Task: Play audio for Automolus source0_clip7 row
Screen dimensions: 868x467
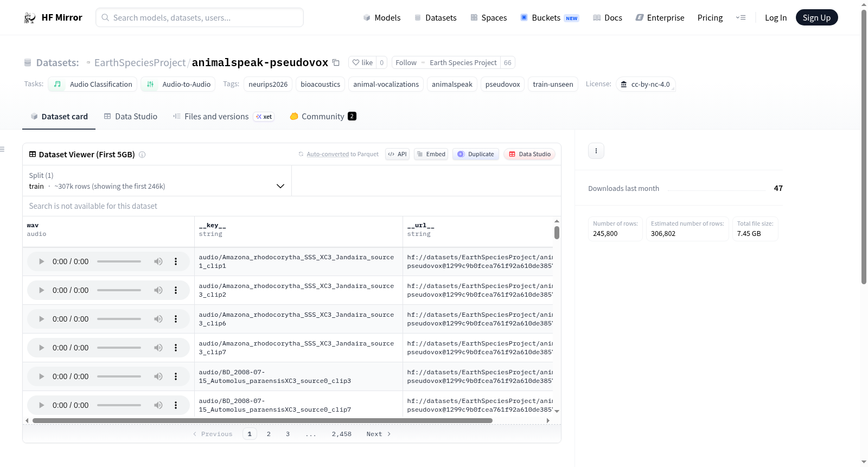Action: (x=41, y=405)
